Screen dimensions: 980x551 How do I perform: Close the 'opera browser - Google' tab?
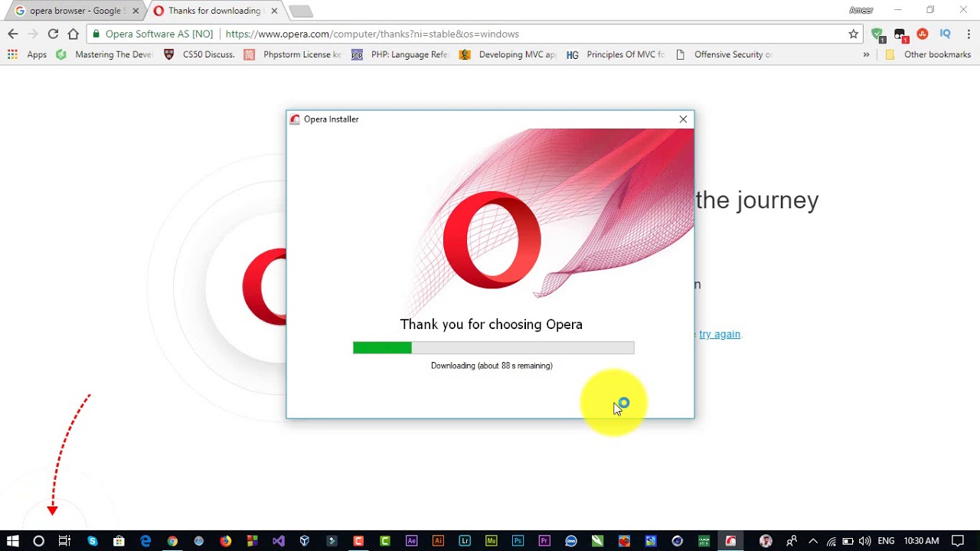(x=136, y=11)
